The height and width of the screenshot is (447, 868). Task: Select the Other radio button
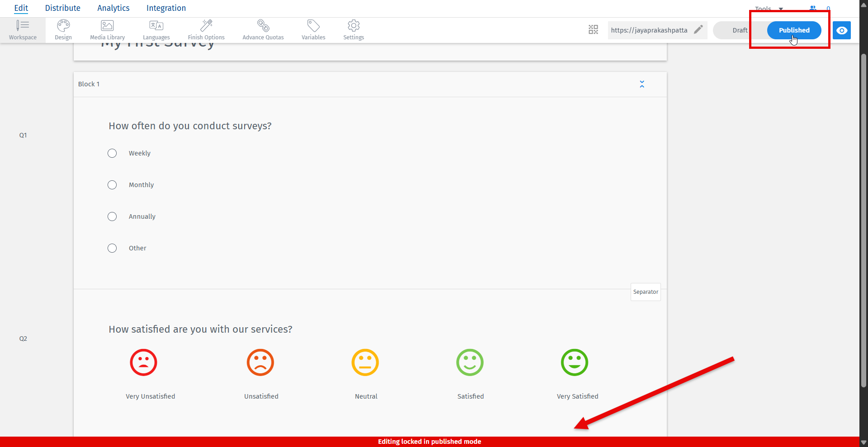(x=112, y=248)
